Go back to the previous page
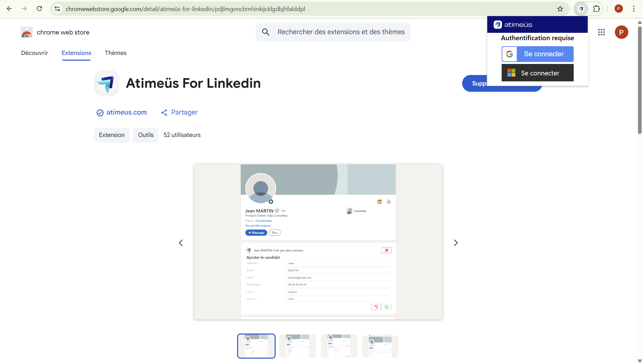The image size is (643, 364). 9,9
